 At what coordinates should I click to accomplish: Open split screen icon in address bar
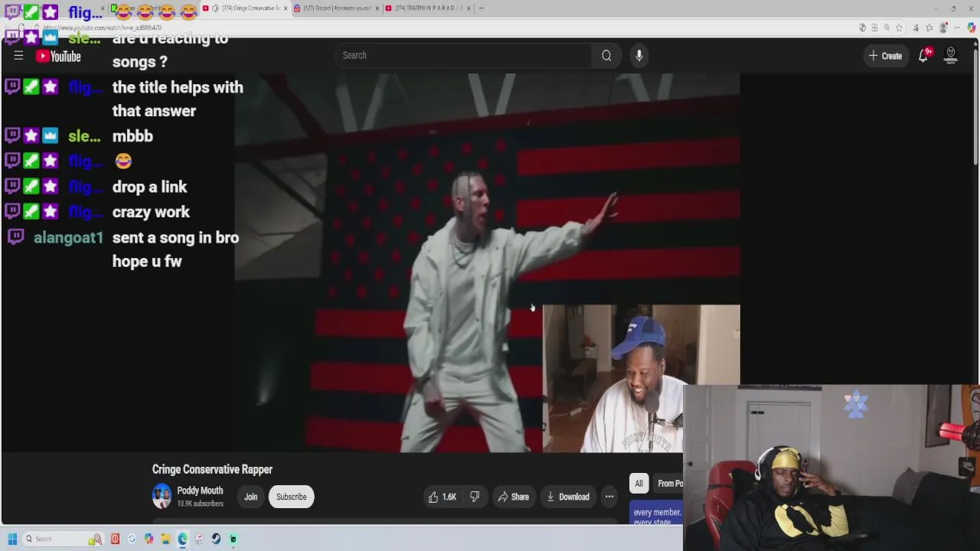tap(874, 28)
